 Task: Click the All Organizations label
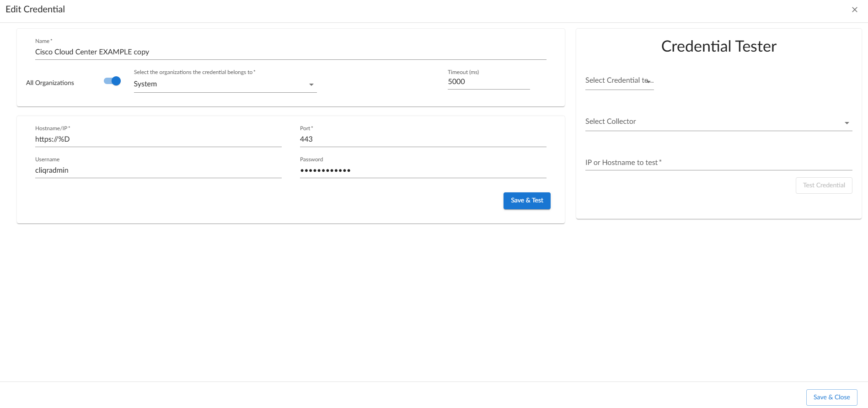point(50,83)
